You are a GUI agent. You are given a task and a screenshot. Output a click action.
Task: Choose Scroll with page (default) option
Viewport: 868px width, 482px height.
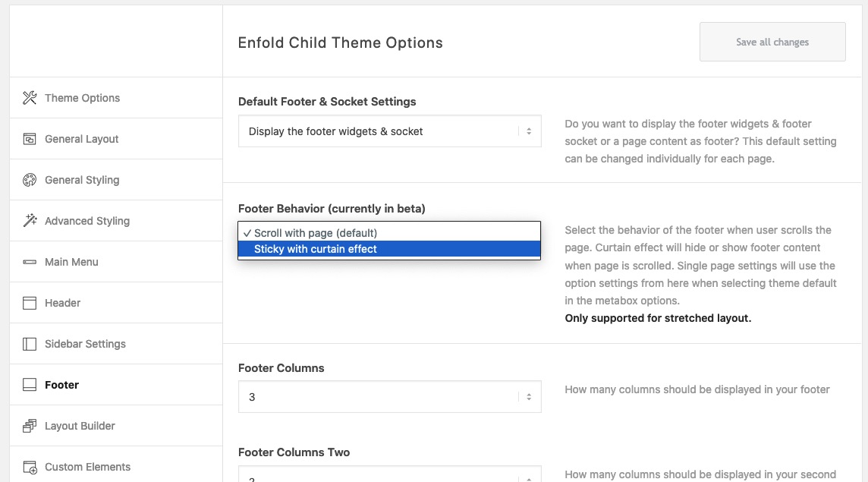tap(389, 233)
